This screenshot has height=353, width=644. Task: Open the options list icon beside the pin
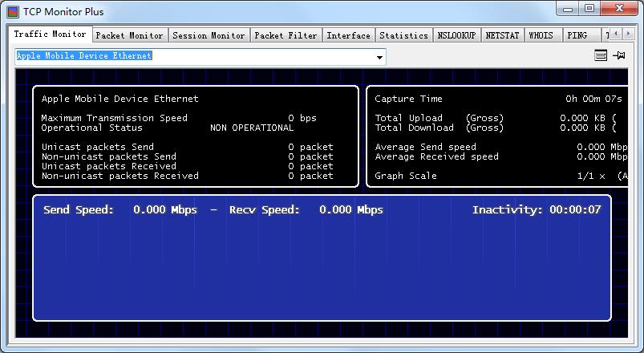click(601, 55)
